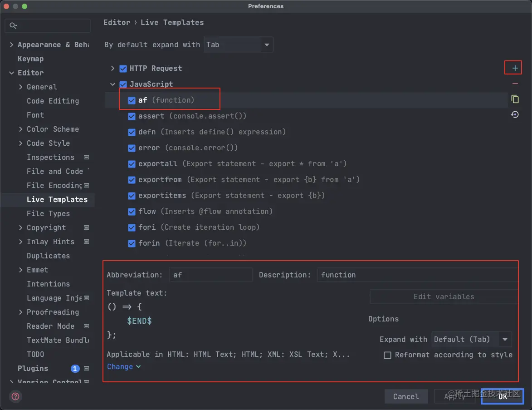Screen dimensions: 532x410
Task: Click the Plugins project-level settings icon
Action: coord(86,369)
